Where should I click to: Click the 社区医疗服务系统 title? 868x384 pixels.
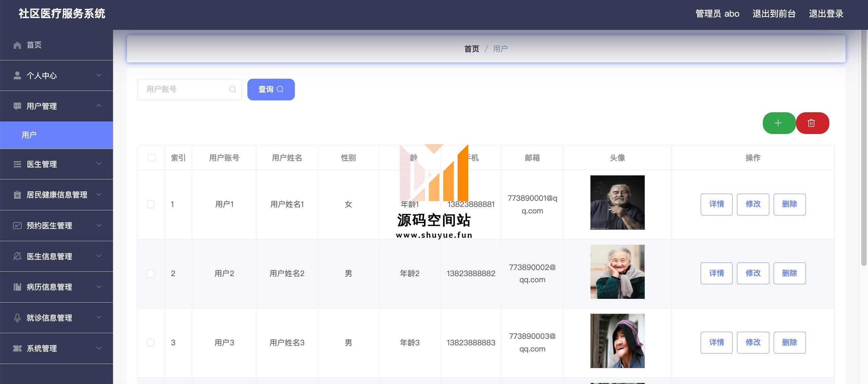62,14
